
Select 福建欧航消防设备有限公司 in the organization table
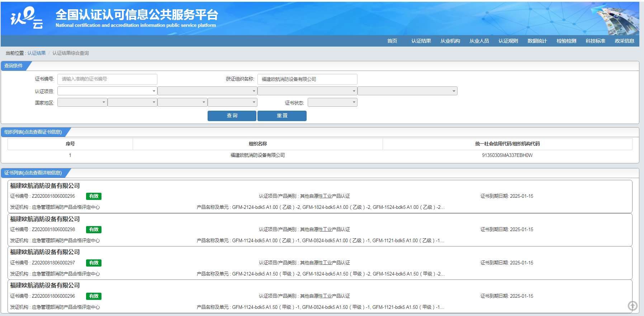click(x=258, y=155)
